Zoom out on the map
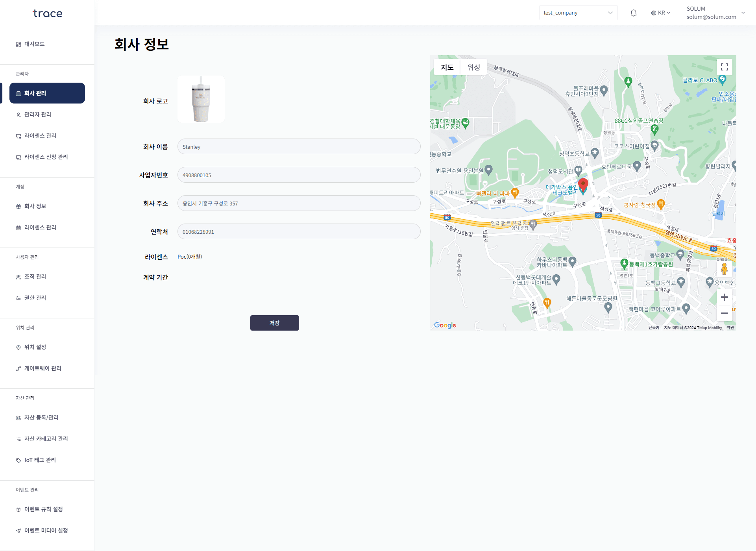Screen dimensions: 756x551 [724, 313]
